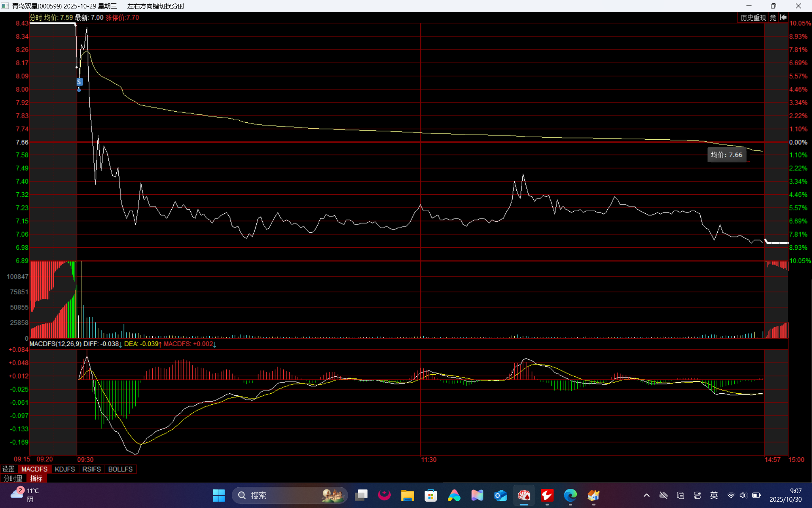Click the volume speaker tray icon
The image size is (812, 508).
743,495
